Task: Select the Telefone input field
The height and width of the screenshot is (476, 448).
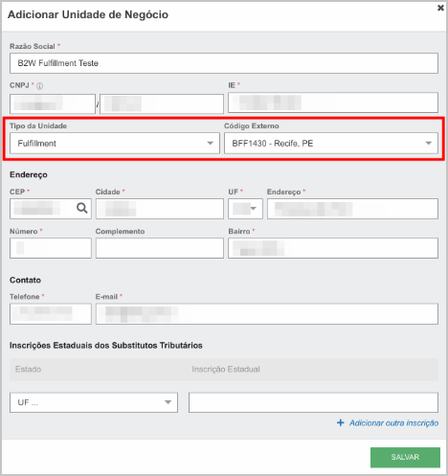Action: (x=51, y=314)
